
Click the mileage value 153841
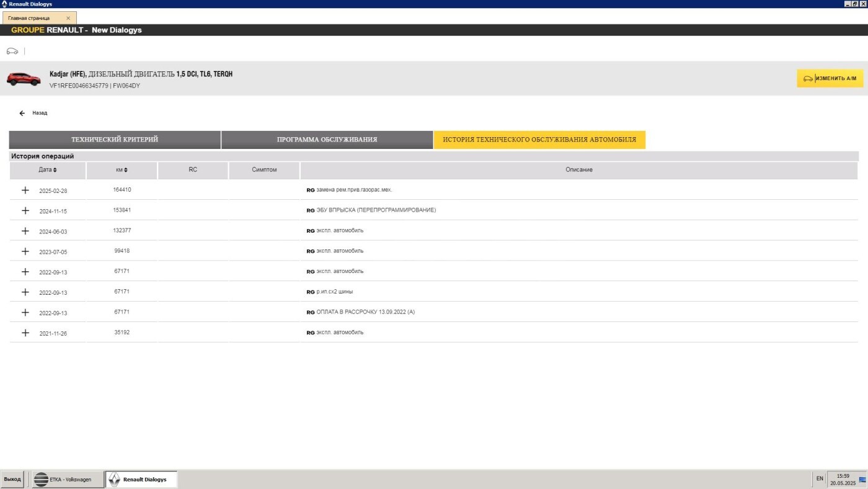point(122,210)
